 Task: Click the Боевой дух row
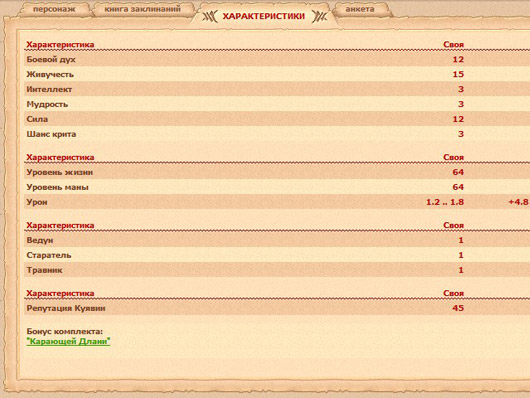(277, 59)
